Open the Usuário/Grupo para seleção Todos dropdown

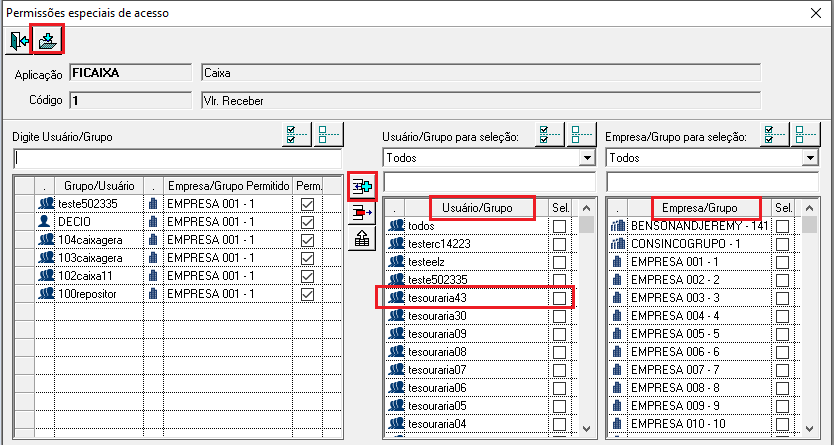point(587,158)
